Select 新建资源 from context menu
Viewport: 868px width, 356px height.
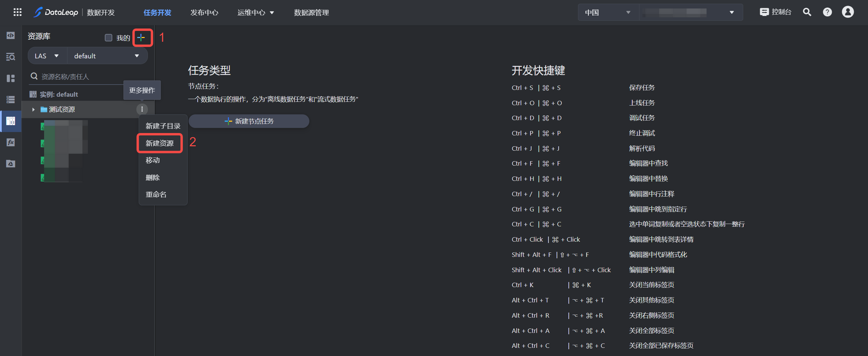pyautogui.click(x=159, y=143)
